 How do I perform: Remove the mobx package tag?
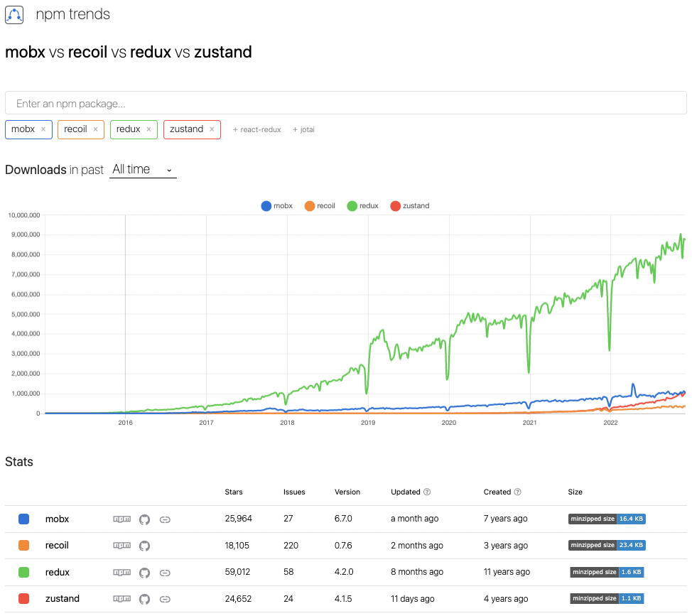point(43,129)
